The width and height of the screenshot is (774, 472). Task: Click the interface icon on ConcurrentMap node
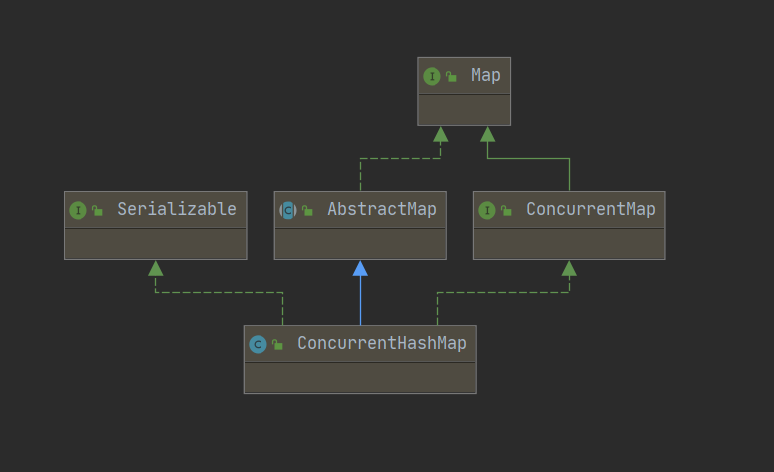click(487, 210)
